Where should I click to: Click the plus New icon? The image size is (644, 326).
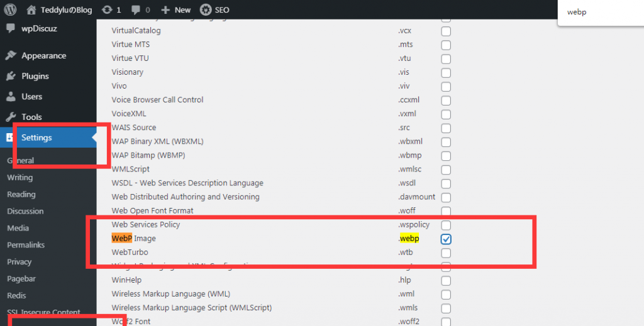(165, 10)
